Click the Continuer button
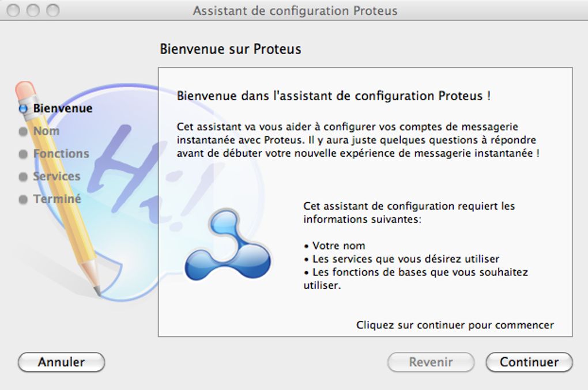The image size is (588, 390). pos(529,362)
